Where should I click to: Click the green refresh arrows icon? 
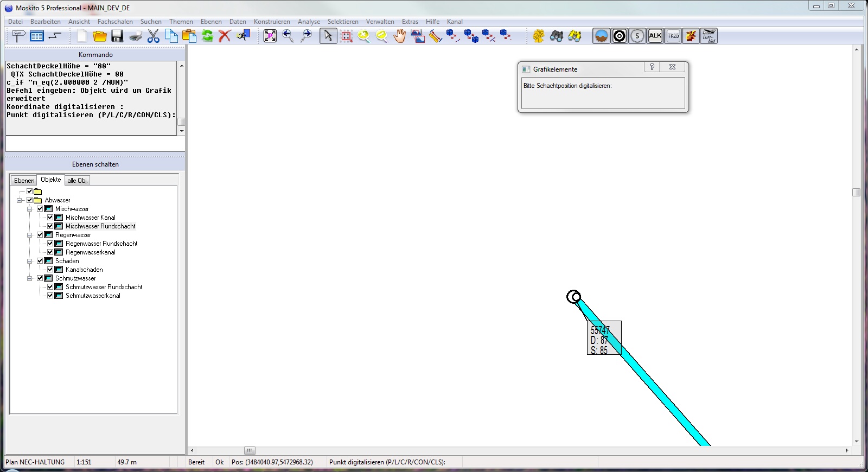[x=207, y=36]
